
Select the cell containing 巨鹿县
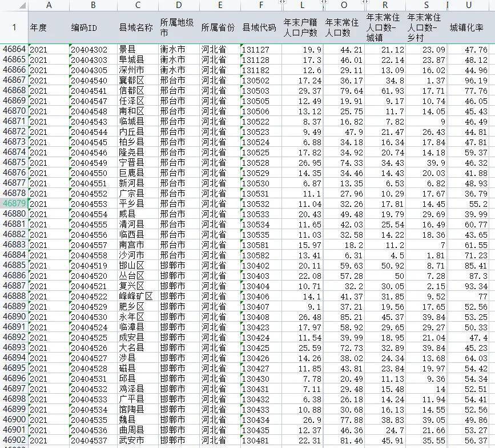click(138, 173)
